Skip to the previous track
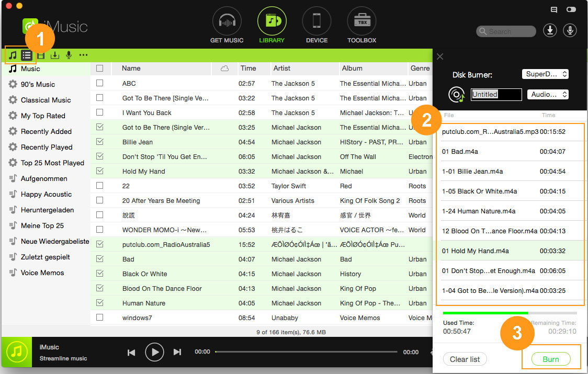The width and height of the screenshot is (588, 374). pos(131,352)
